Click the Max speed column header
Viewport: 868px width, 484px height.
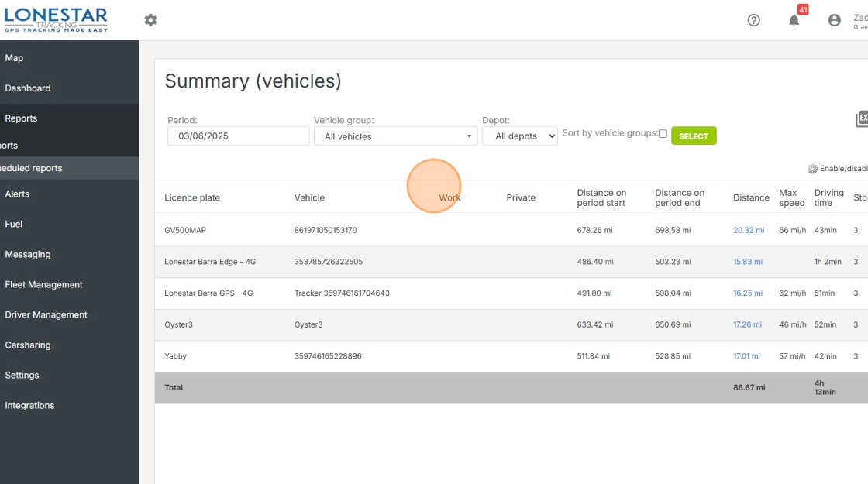point(791,197)
